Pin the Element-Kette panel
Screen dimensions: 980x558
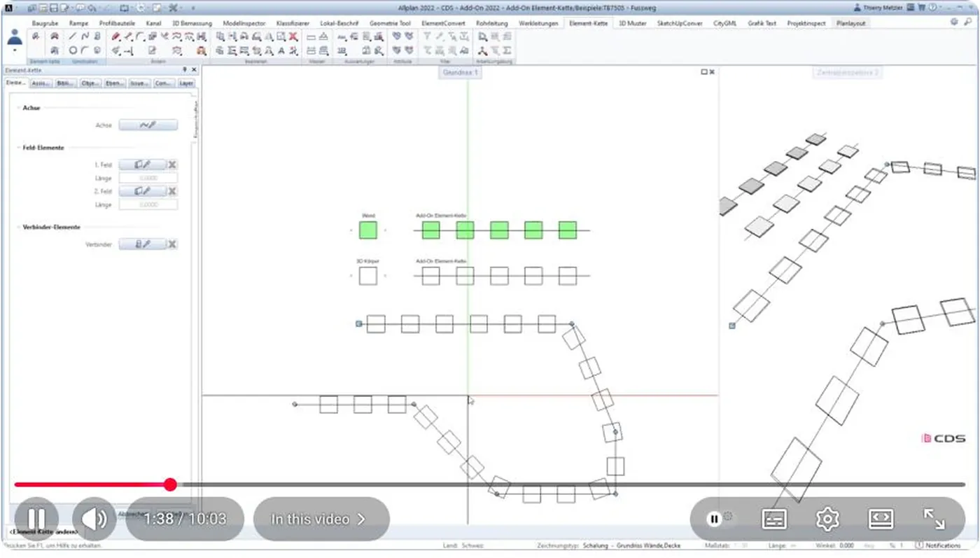click(185, 70)
